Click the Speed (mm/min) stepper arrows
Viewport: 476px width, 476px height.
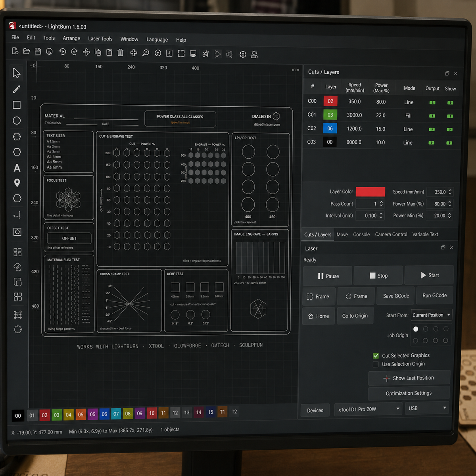(x=450, y=192)
